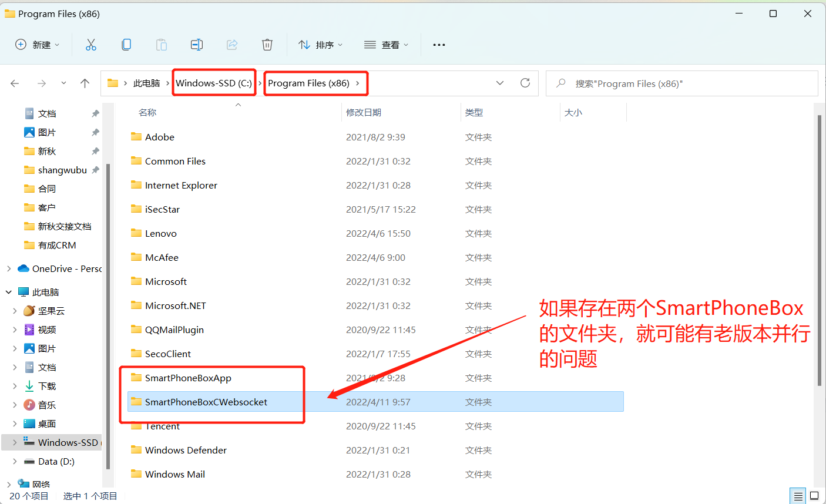
Task: Click 此电脑 in the address breadcrumb
Action: pos(146,83)
